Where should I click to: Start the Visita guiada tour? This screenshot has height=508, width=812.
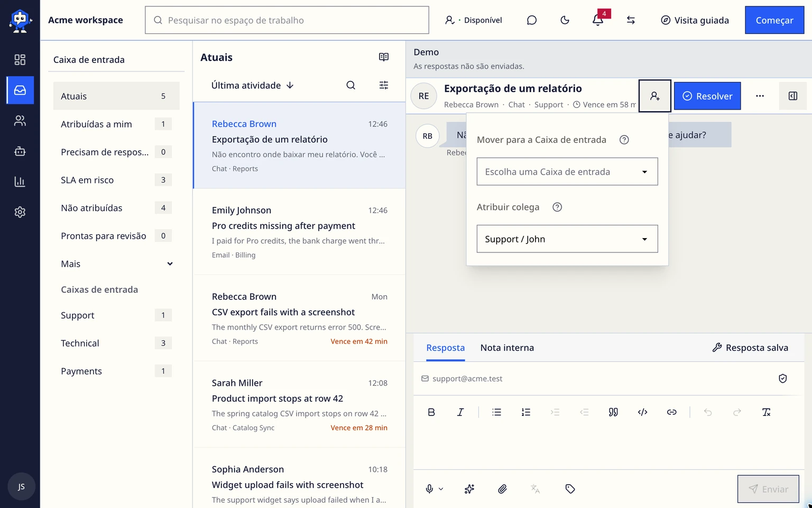pyautogui.click(x=695, y=20)
